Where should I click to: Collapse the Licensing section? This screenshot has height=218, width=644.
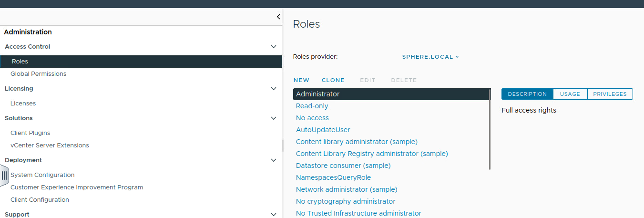pos(273,89)
